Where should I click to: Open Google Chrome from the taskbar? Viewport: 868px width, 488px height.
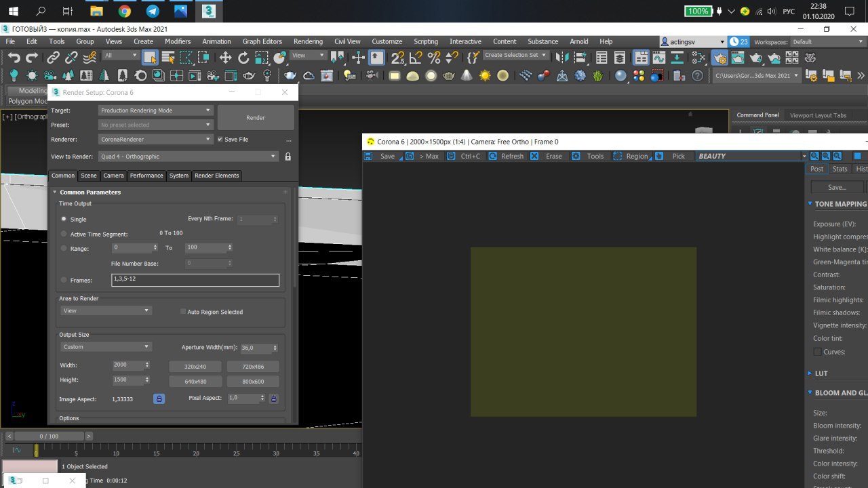(124, 11)
